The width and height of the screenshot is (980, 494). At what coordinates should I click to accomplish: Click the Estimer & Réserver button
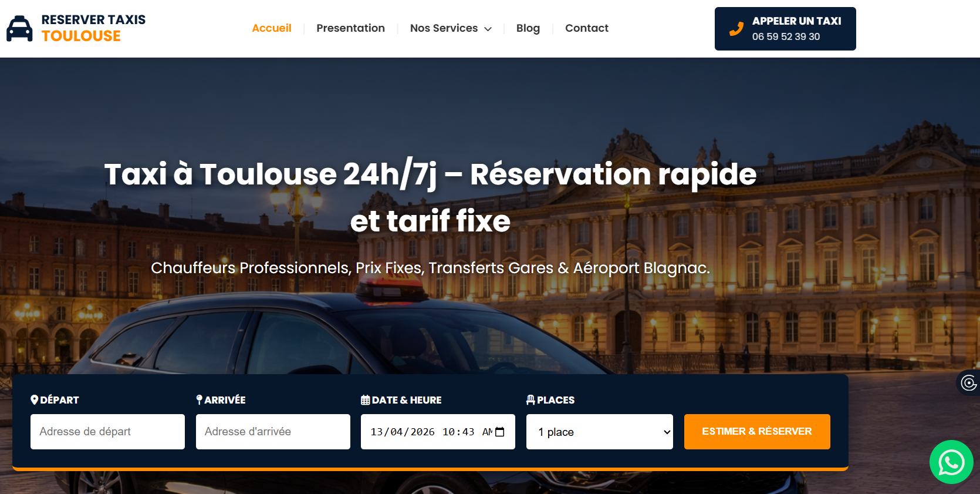(757, 432)
